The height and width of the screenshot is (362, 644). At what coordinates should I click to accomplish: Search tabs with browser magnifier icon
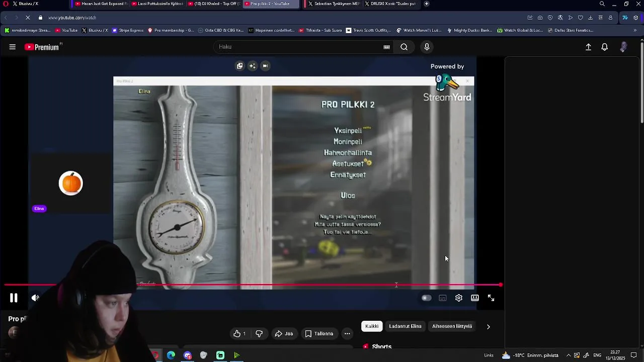click(x=602, y=4)
